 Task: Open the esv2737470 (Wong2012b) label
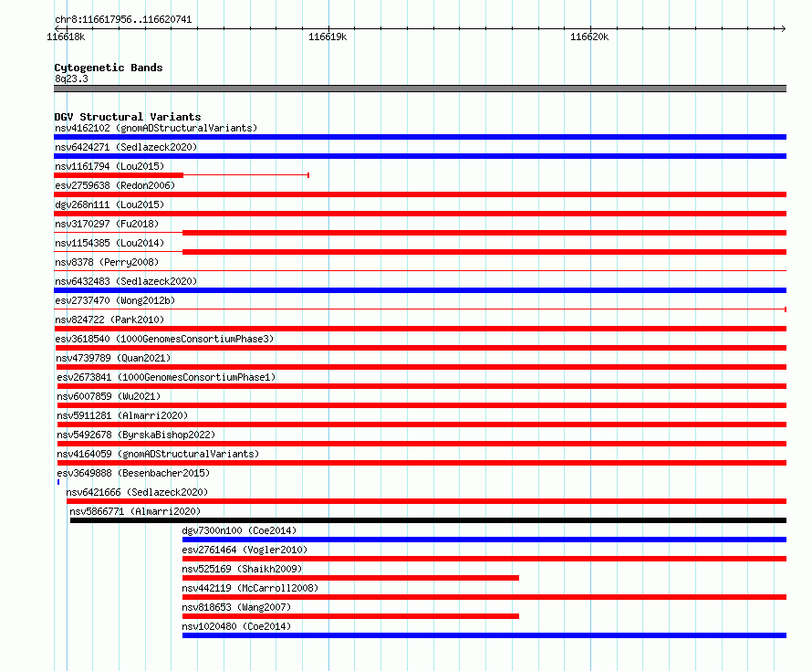pos(115,300)
